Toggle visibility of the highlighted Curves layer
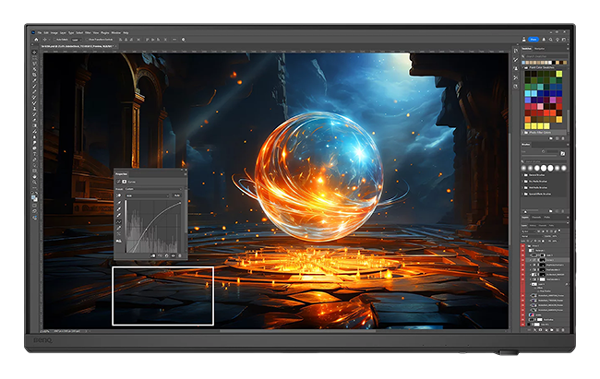The width and height of the screenshot is (600, 379). click(x=523, y=260)
